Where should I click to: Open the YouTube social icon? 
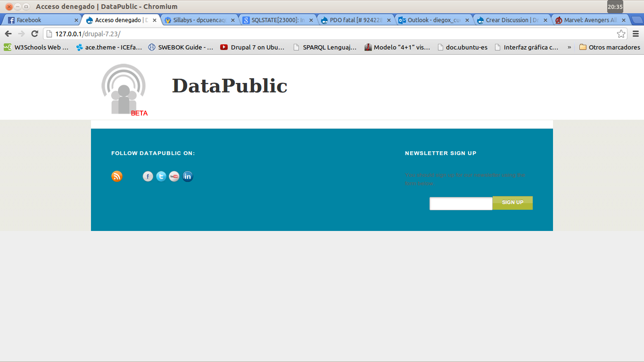pyautogui.click(x=174, y=176)
